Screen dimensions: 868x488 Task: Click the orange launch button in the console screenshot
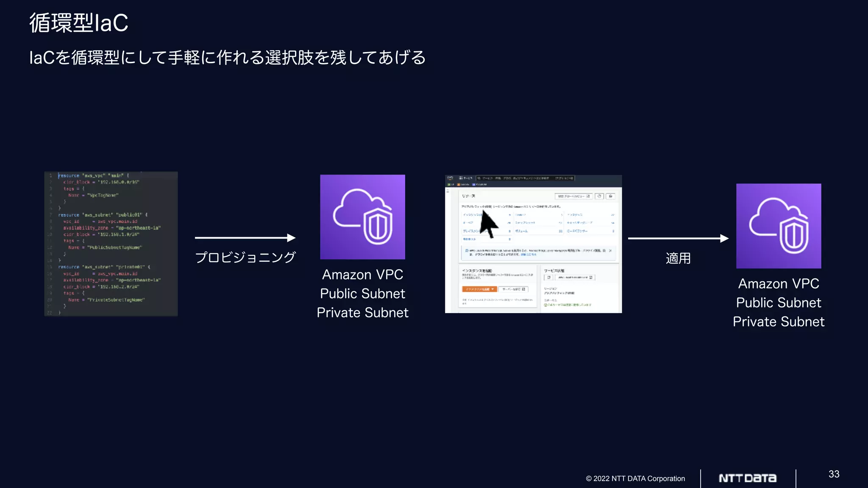(479, 289)
